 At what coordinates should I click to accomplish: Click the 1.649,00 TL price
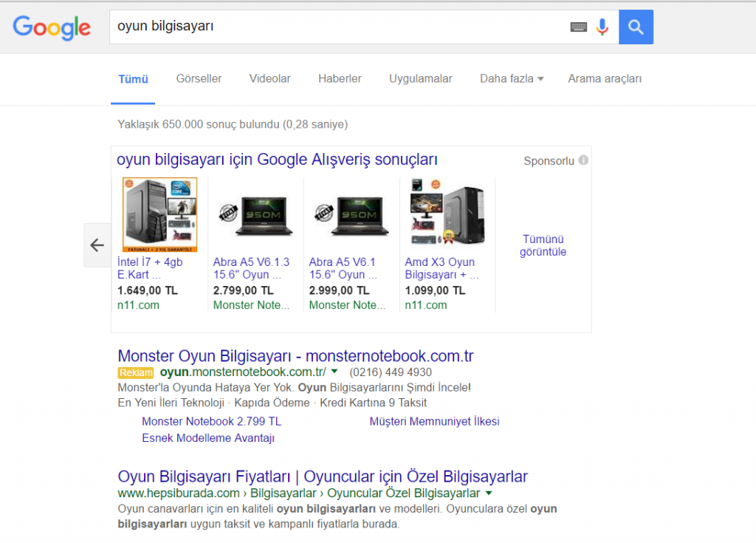[x=148, y=290]
